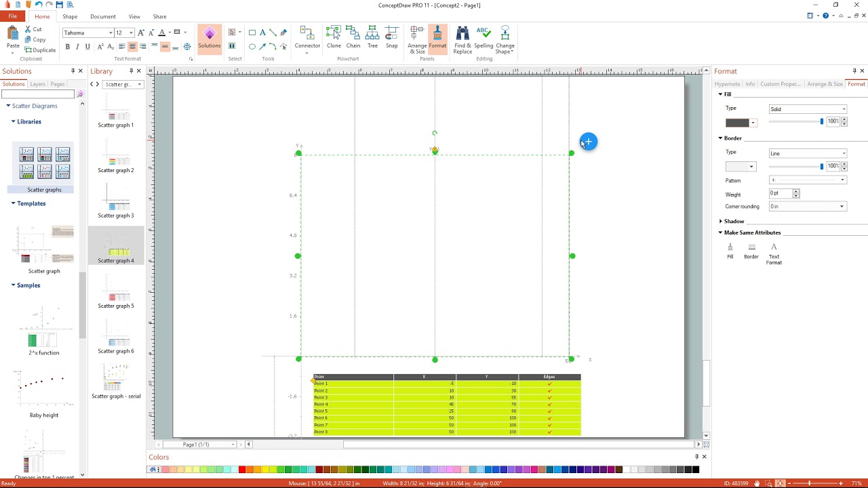Increase font size with grow icon
Viewport: 868px width, 488px height.
click(141, 33)
